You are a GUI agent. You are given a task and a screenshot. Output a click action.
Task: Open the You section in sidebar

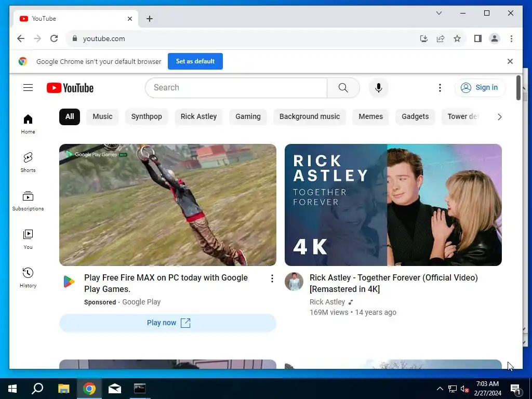click(x=28, y=240)
